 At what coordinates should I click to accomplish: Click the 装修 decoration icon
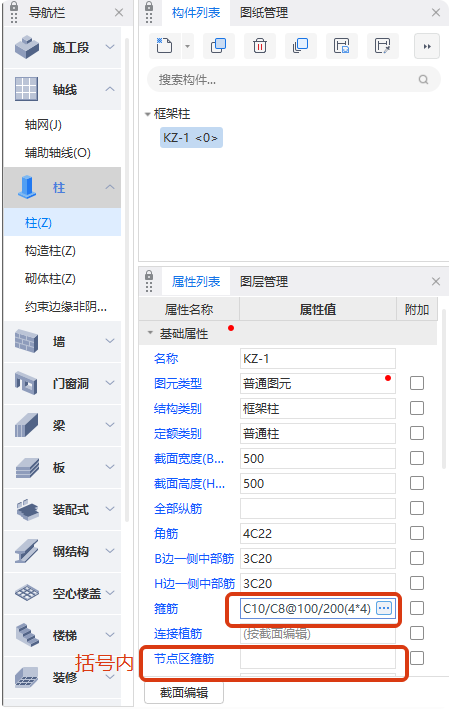pyautogui.click(x=27, y=677)
